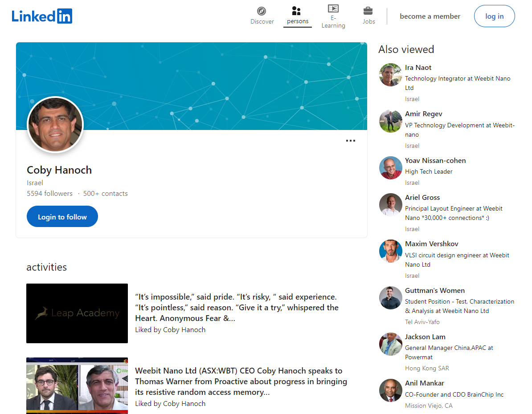
Task: Click "General Manager China,APAC at Powermat" text
Action: [x=449, y=352]
